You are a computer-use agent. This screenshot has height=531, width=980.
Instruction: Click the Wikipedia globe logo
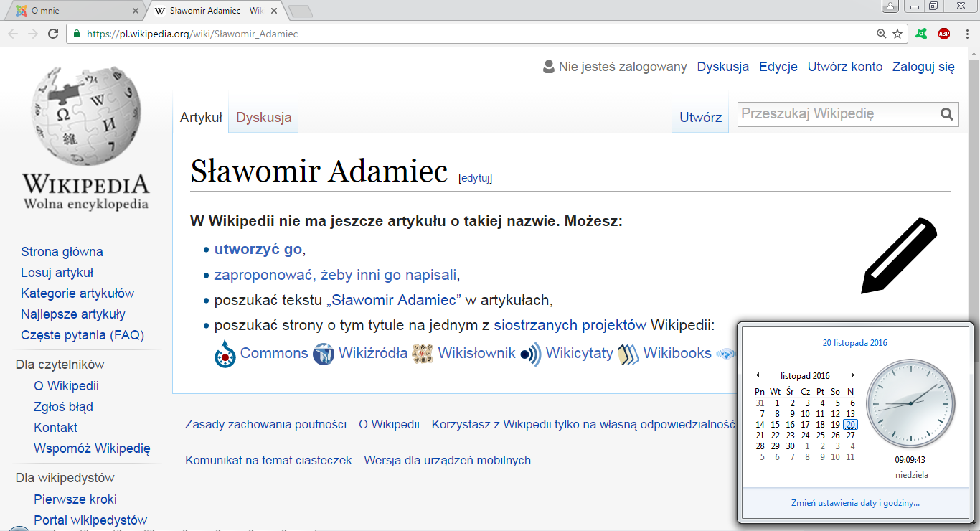click(x=86, y=117)
